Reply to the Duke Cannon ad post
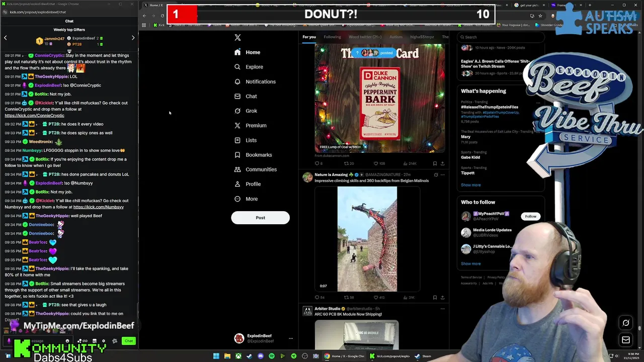644x362 pixels. point(318,163)
